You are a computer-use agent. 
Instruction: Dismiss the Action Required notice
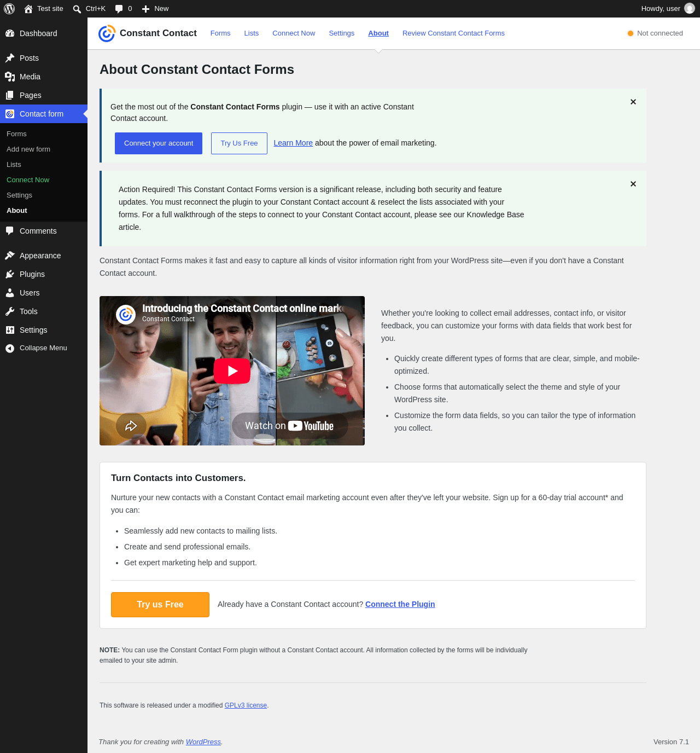(x=633, y=184)
